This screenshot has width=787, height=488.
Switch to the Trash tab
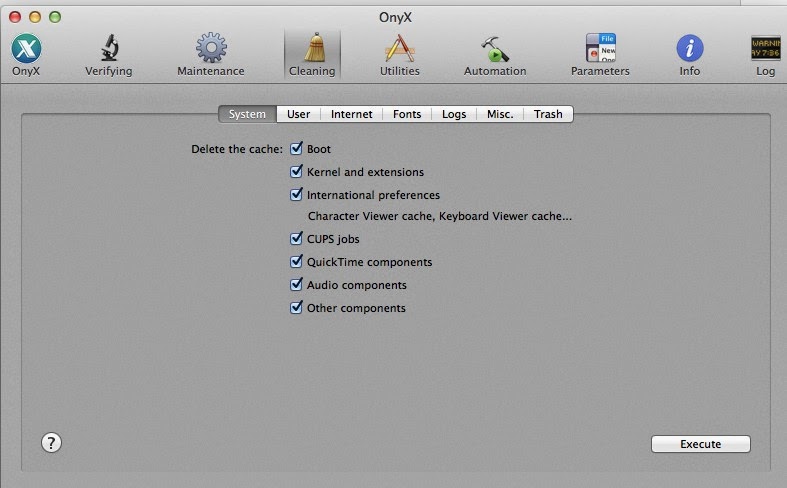[548, 114]
